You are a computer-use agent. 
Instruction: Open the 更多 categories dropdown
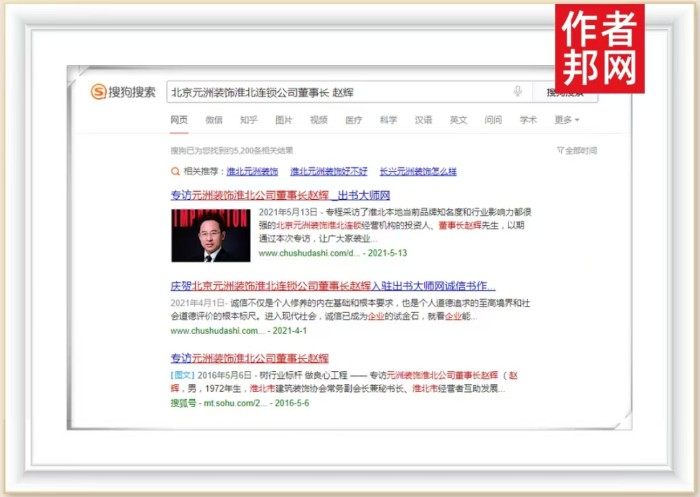567,120
